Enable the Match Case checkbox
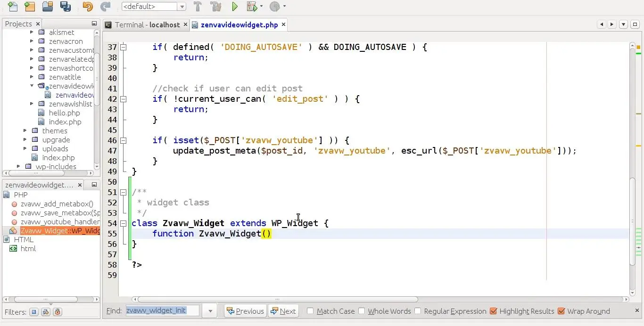The width and height of the screenshot is (644, 326). pyautogui.click(x=310, y=311)
